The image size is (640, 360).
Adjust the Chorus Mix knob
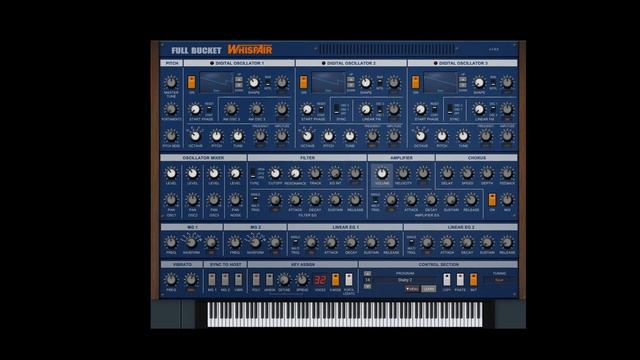[x=507, y=200]
